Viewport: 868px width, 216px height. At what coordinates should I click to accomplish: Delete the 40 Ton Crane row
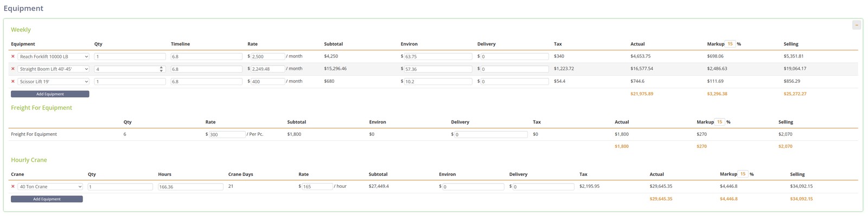click(x=13, y=186)
